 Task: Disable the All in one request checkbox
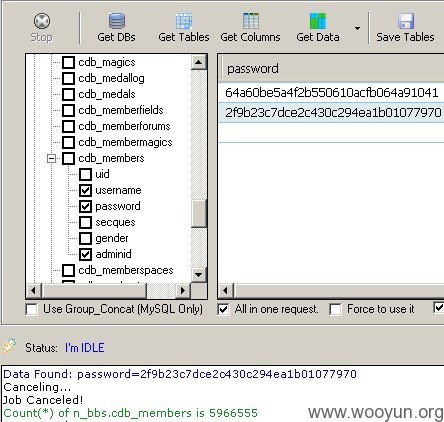[x=223, y=309]
